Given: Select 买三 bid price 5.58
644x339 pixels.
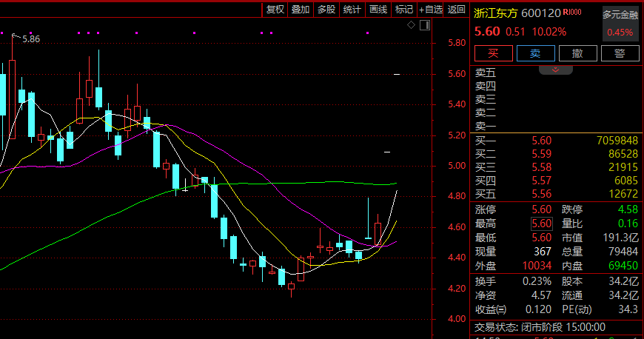Looking at the screenshot, I should coord(542,168).
